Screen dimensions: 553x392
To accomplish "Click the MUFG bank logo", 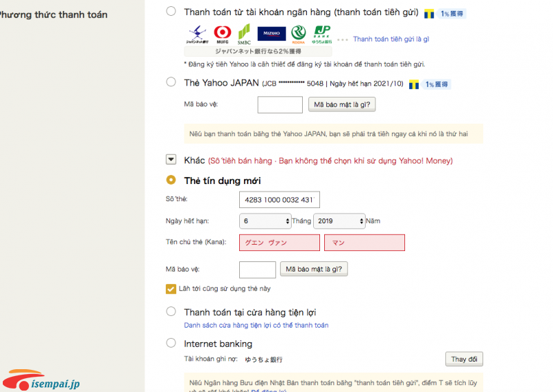I will pos(223,35).
